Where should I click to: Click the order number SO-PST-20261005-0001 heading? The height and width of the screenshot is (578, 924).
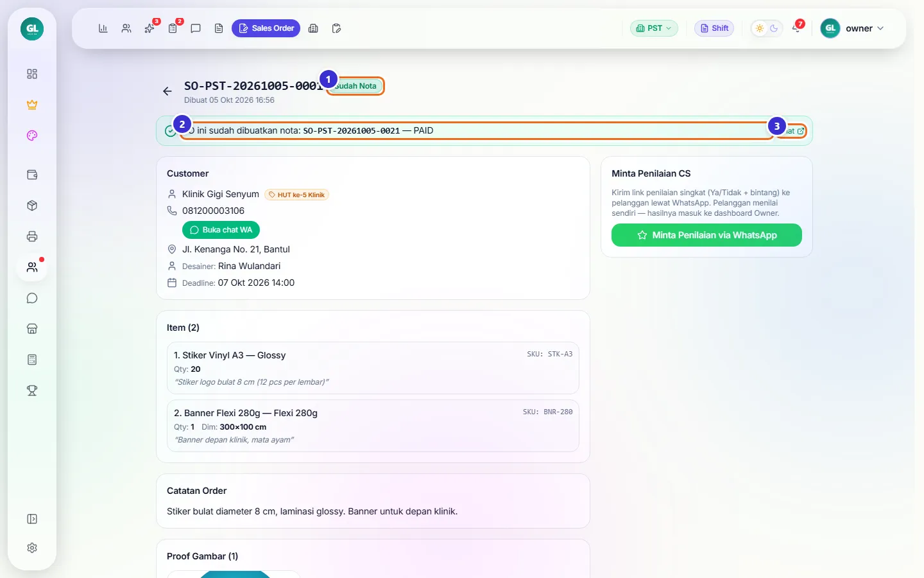pos(253,85)
